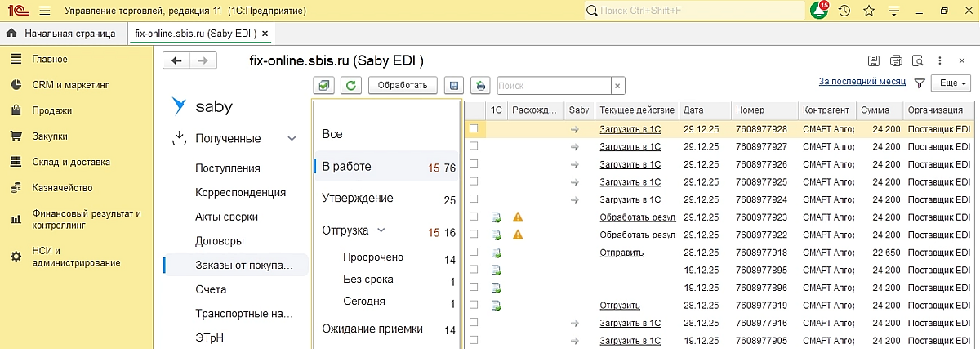The height and width of the screenshot is (349, 980).
Task: Select checkbox for order 7608977923 row
Action: 474,217
